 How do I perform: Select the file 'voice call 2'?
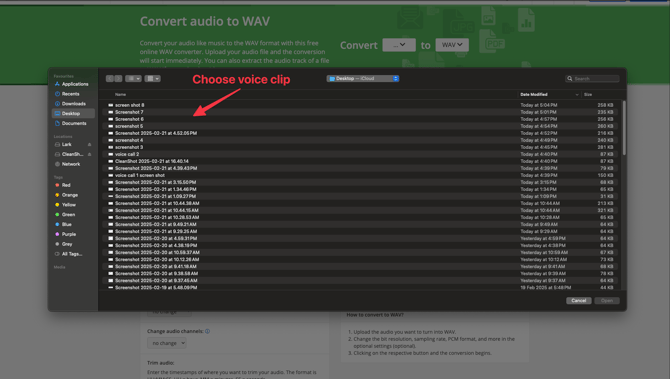[x=360, y=154]
